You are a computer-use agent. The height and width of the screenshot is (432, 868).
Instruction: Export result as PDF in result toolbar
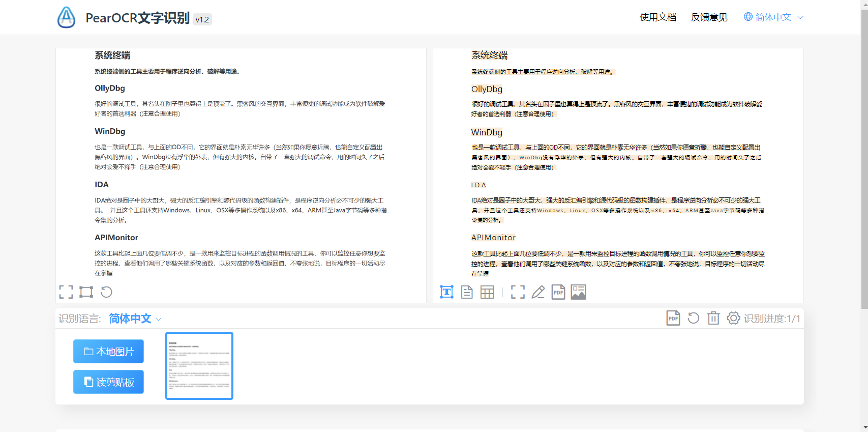[x=558, y=292]
